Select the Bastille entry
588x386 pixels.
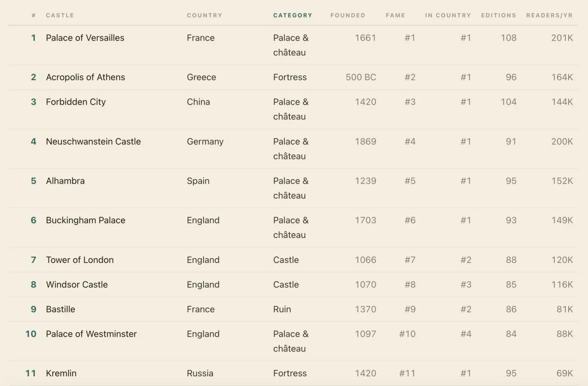point(60,309)
